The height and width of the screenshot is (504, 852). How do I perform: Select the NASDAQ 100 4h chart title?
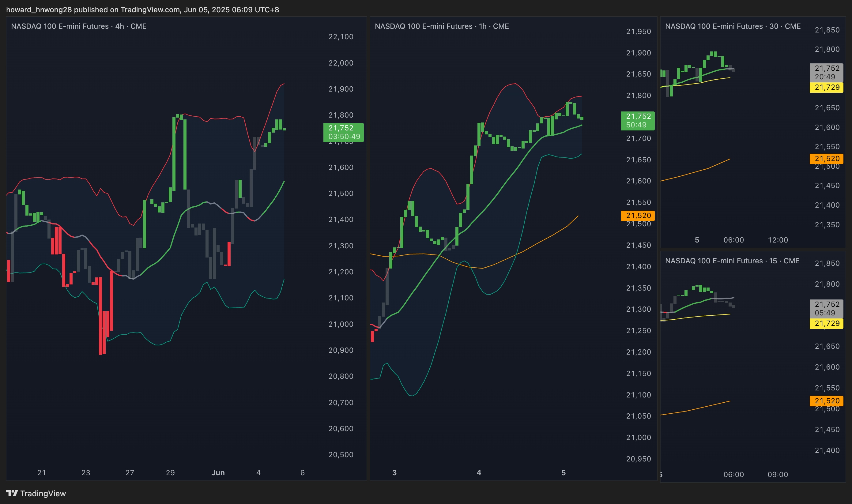pyautogui.click(x=78, y=26)
